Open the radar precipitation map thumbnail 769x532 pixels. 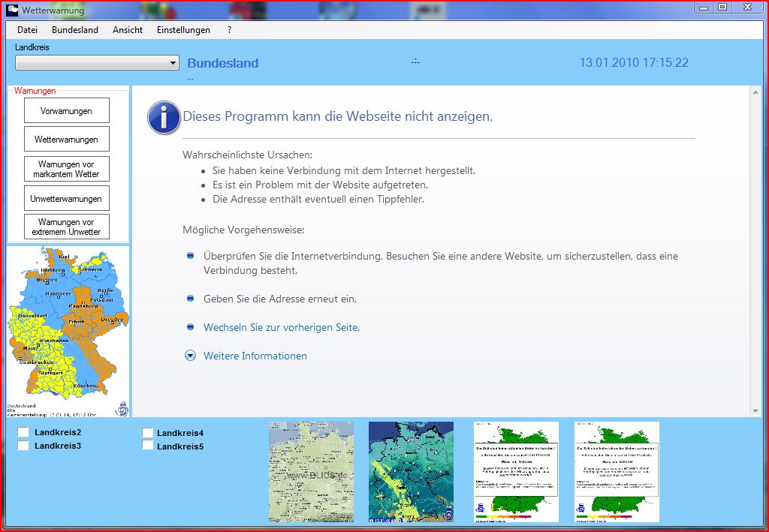[411, 471]
